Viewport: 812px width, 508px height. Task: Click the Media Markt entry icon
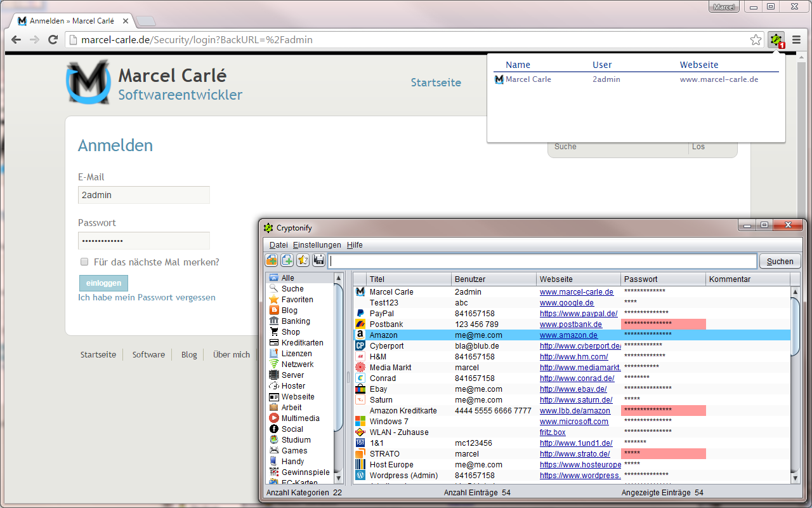tap(360, 368)
